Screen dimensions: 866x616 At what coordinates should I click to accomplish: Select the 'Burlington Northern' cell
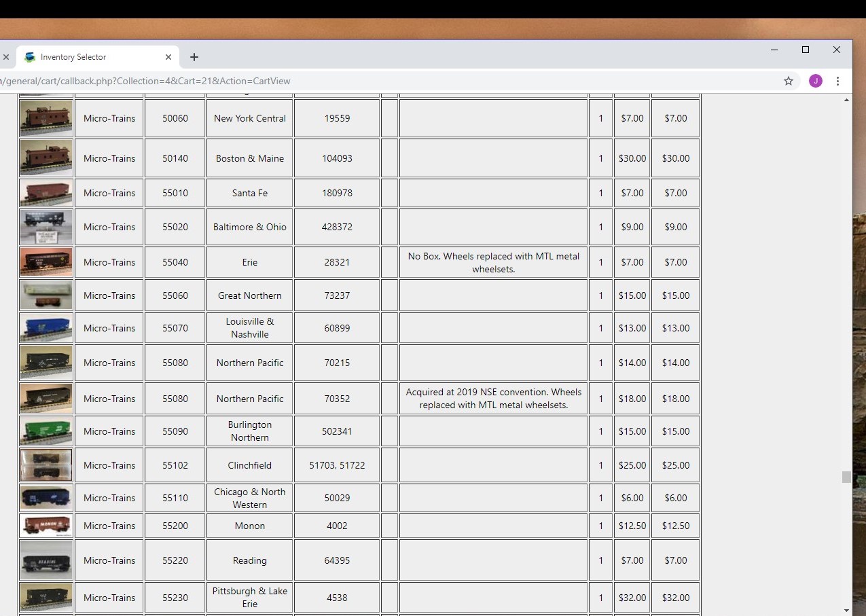250,431
